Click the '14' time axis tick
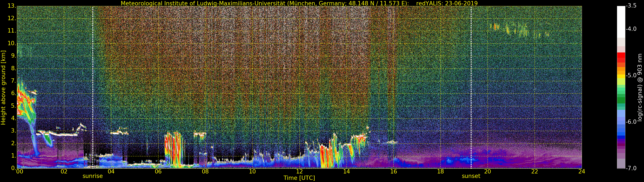The image size is (644, 182). coord(347,172)
